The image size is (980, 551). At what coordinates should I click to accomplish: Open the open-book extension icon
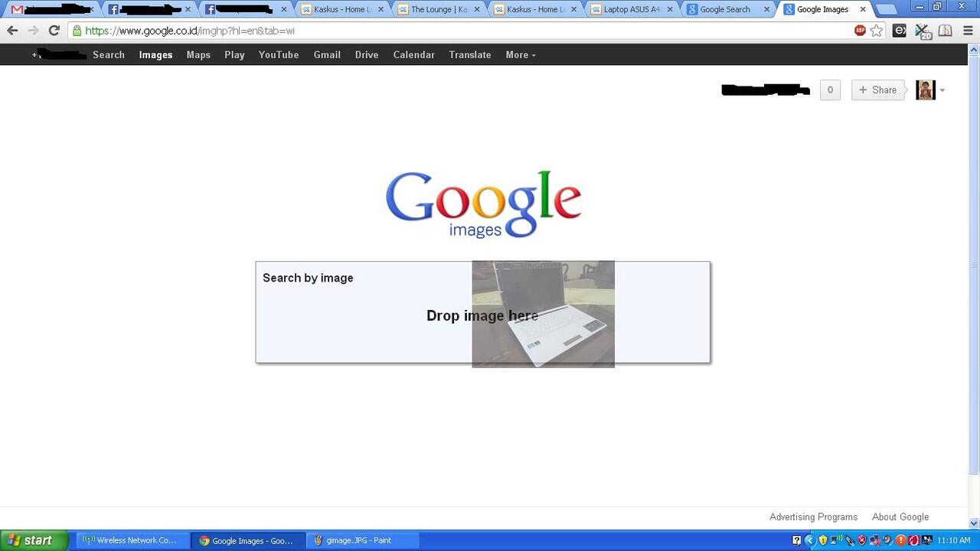point(946,31)
